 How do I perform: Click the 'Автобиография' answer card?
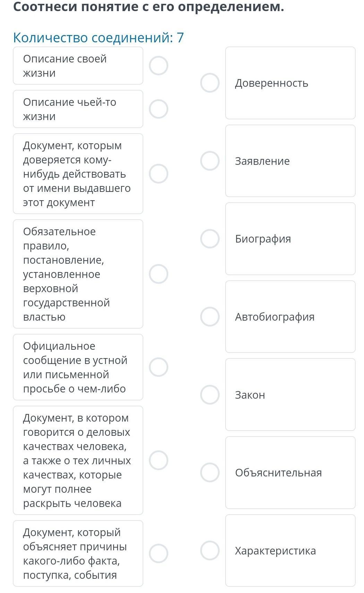point(290,317)
